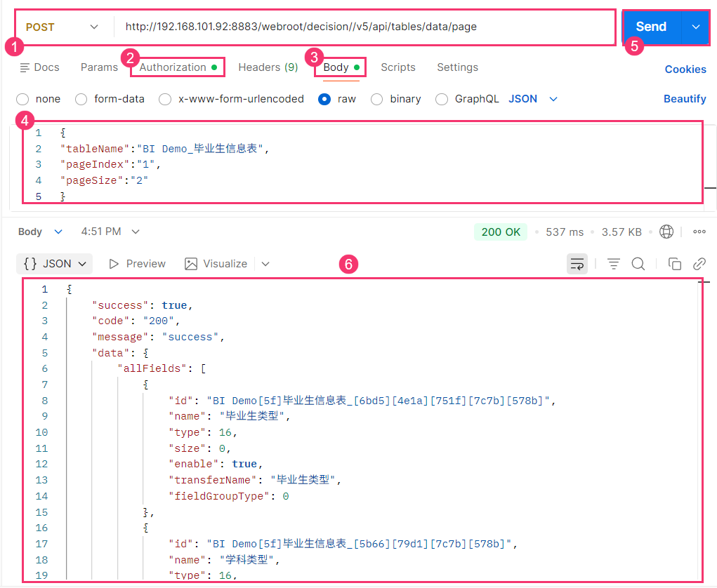This screenshot has width=717, height=588.
Task: Click the "success": true response line
Action: pyautogui.click(x=143, y=306)
